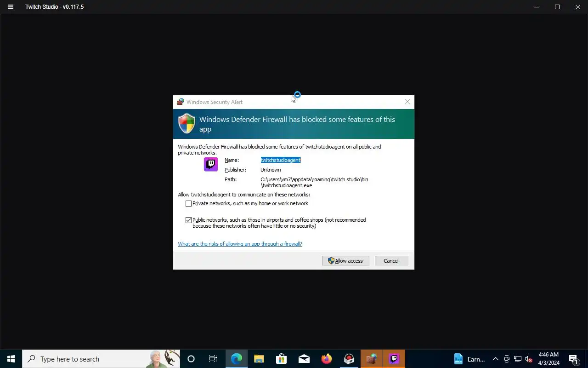
Task: Open the red-hat app taskbar icon
Action: (x=349, y=359)
